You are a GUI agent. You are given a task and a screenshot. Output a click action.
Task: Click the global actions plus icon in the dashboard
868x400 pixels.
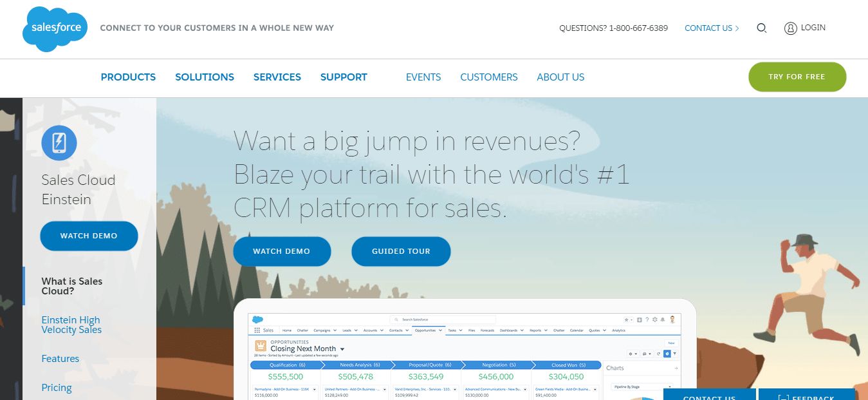pyautogui.click(x=639, y=319)
